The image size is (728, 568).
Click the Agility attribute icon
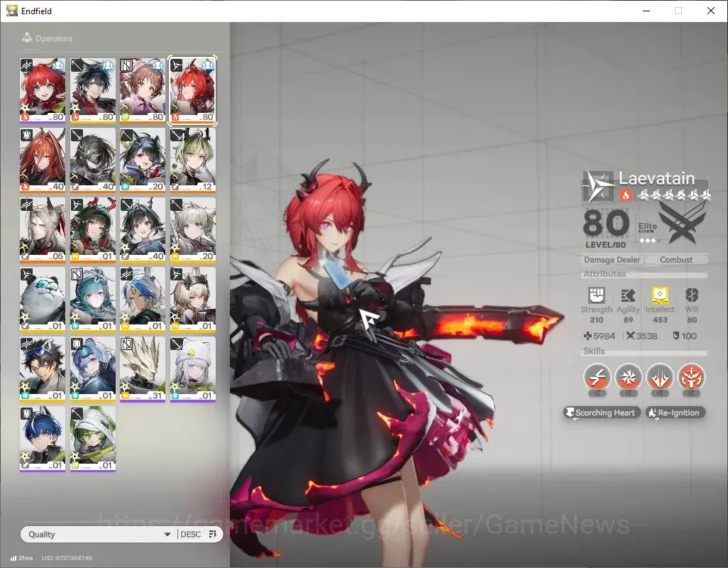click(628, 295)
